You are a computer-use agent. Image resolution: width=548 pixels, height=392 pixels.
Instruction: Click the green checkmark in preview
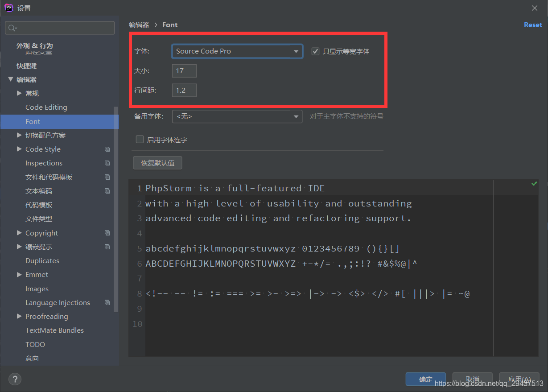pyautogui.click(x=534, y=184)
